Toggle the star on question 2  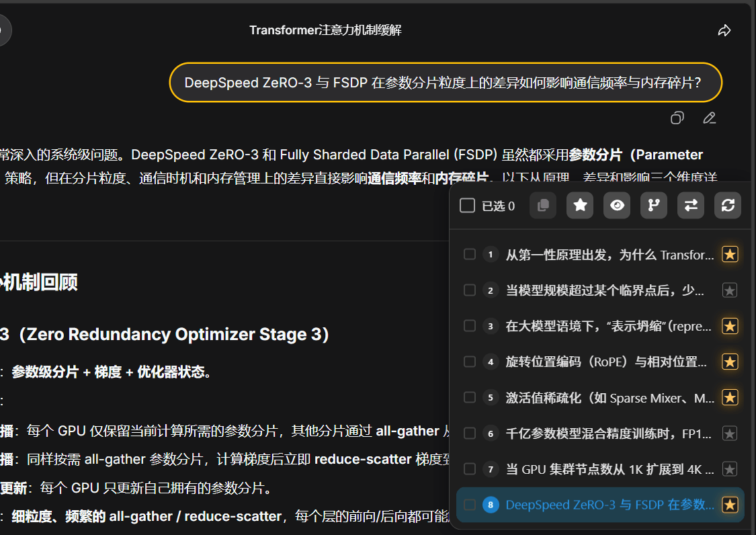pyautogui.click(x=729, y=290)
